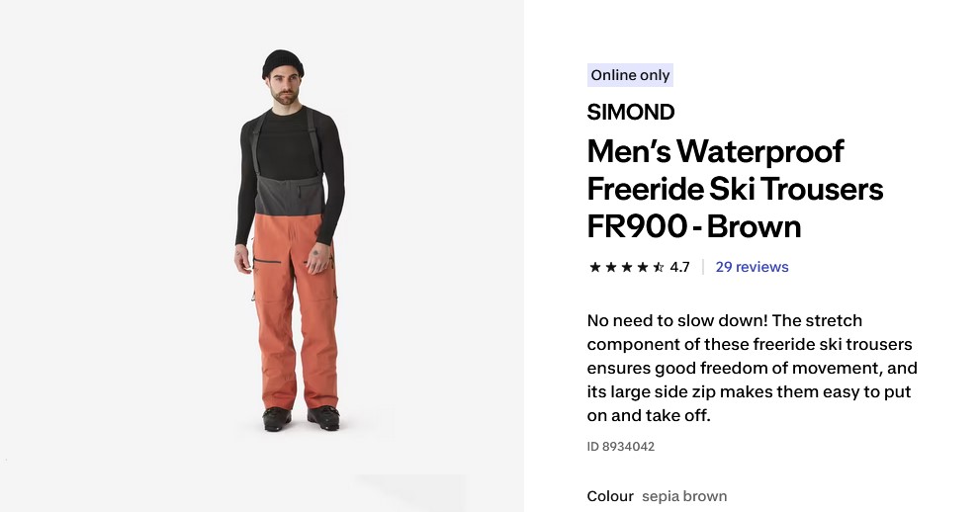Select the partially visible next image below
The height and width of the screenshot is (512, 980).
point(410,493)
